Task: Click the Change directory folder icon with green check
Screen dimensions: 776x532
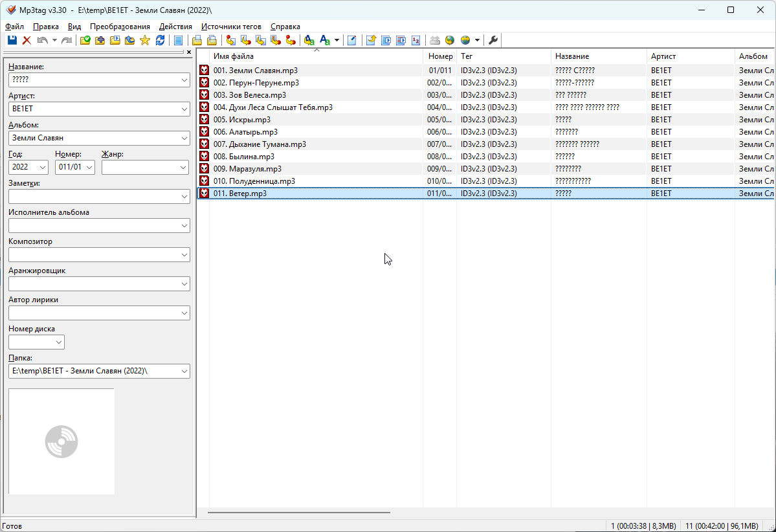Action: [85, 41]
